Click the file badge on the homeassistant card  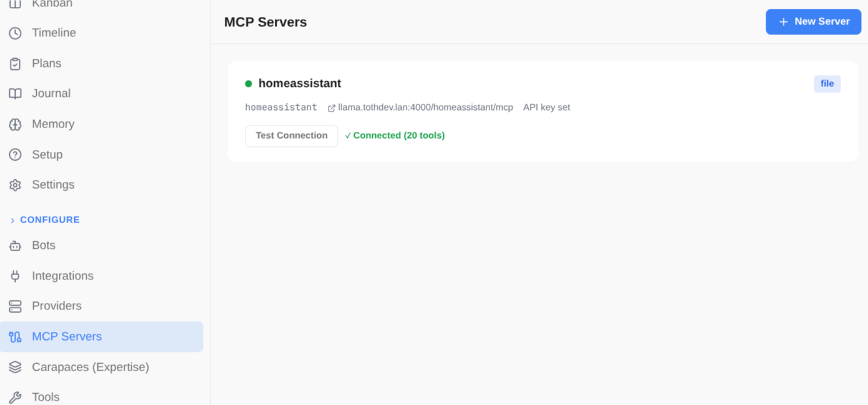pos(827,83)
